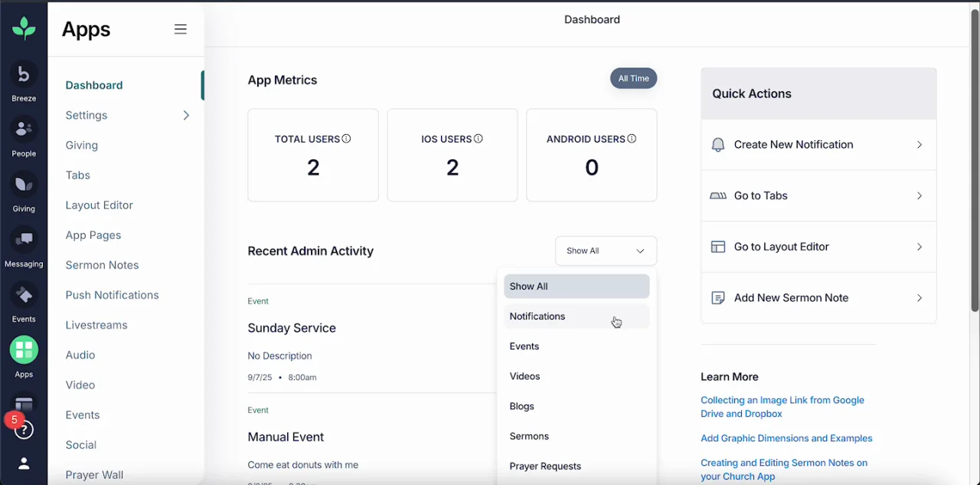Open Push Notifications in the sidebar
This screenshot has width=980, height=485.
112,295
